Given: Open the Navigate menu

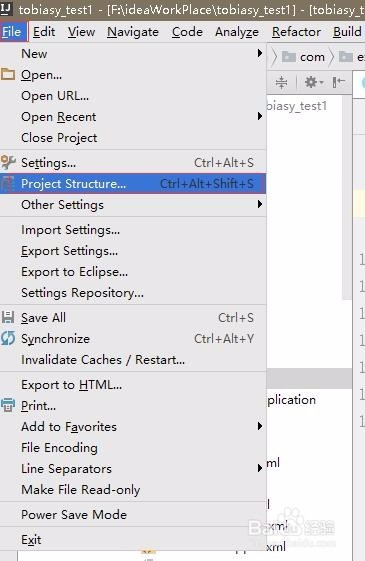Looking at the screenshot, I should click(x=133, y=32).
